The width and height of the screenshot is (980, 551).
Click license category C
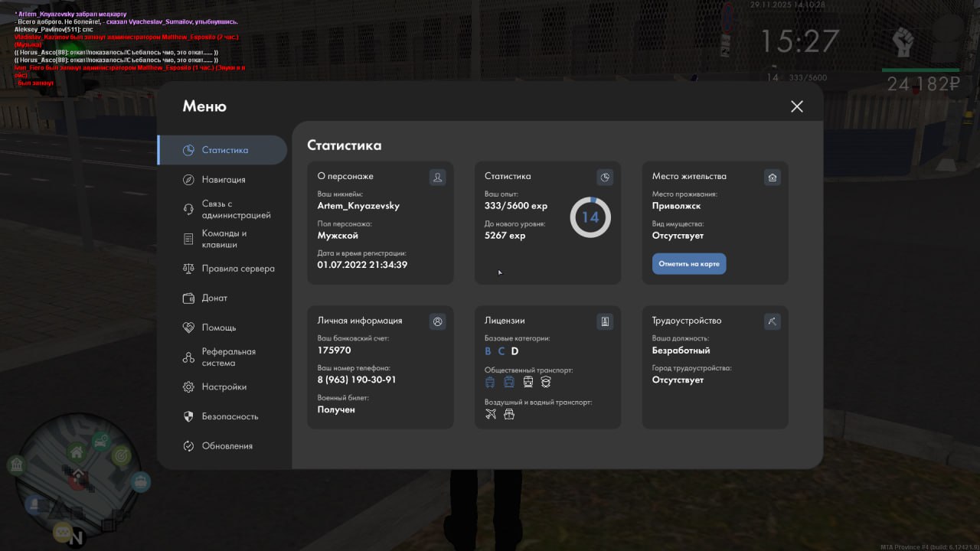pos(501,351)
